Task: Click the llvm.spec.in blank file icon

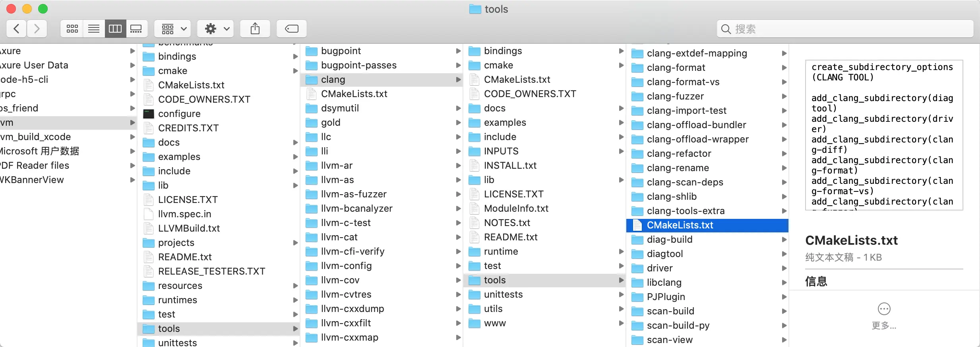Action: pyautogui.click(x=149, y=214)
